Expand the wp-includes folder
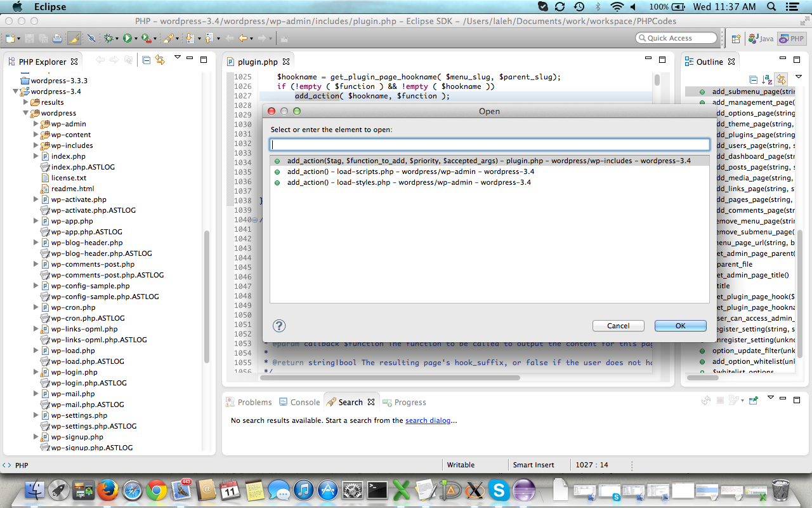The width and height of the screenshot is (812, 508). pos(36,145)
